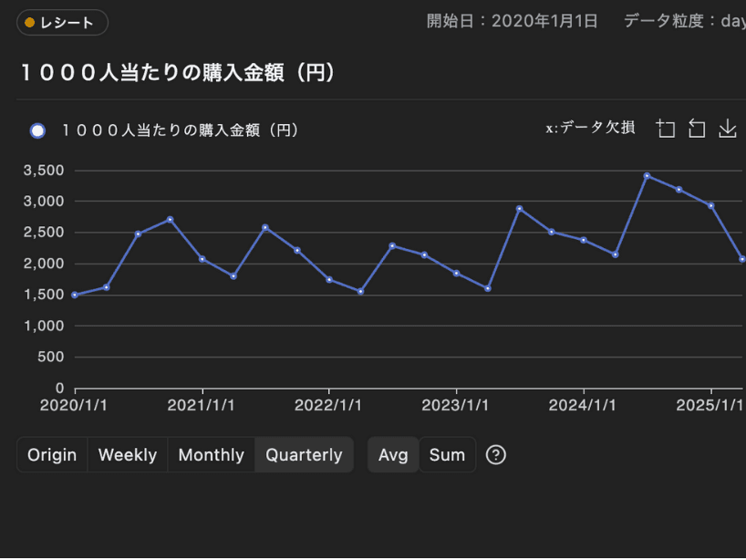Viewport: 746px width, 560px height.
Task: Click the レシート tag button
Action: click(62, 23)
